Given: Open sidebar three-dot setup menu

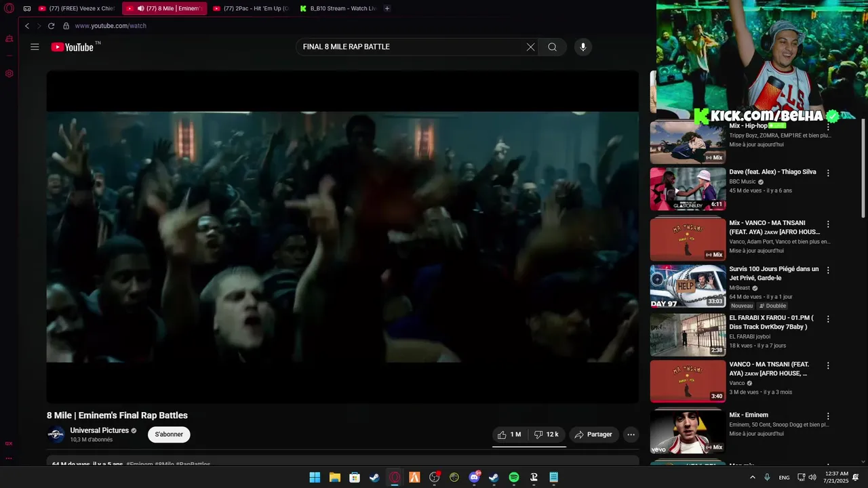Looking at the screenshot, I should click(x=9, y=459).
